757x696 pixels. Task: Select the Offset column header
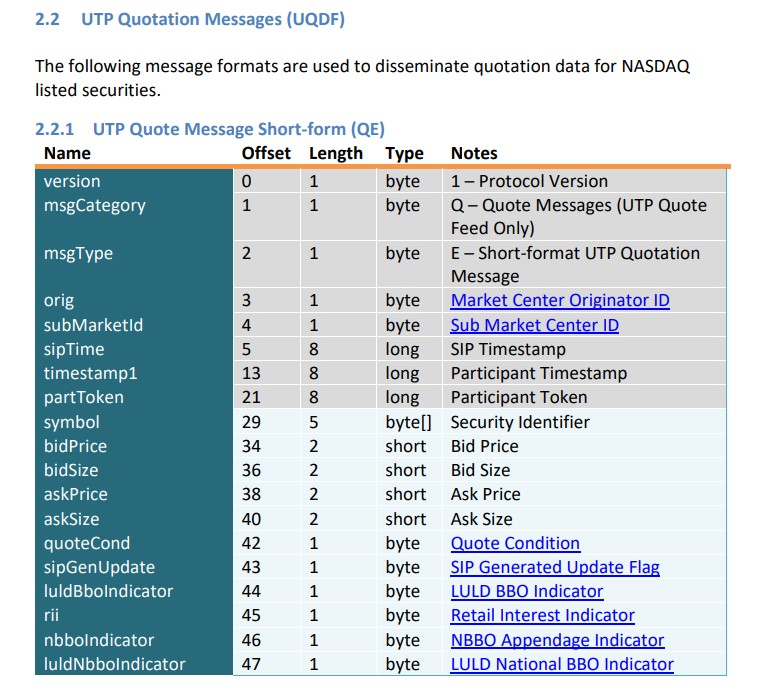pos(266,153)
